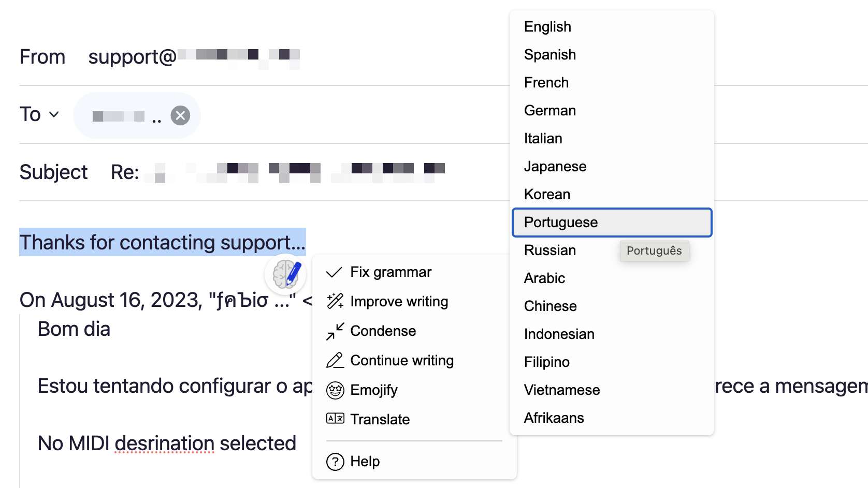Remove the recipient chip with the X
868x488 pixels.
pos(180,115)
